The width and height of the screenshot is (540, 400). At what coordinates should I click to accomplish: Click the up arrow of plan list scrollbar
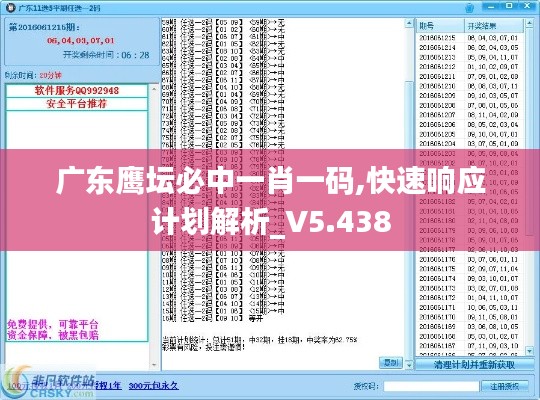pyautogui.click(x=409, y=23)
